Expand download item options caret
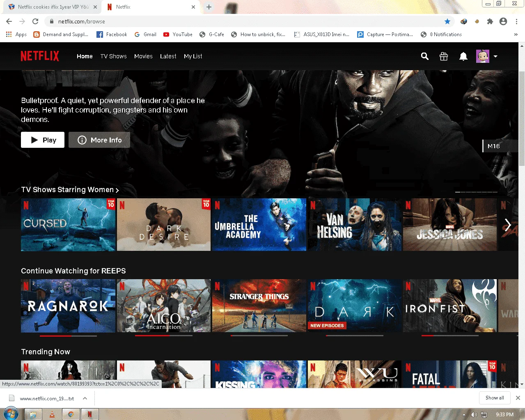 (85, 398)
